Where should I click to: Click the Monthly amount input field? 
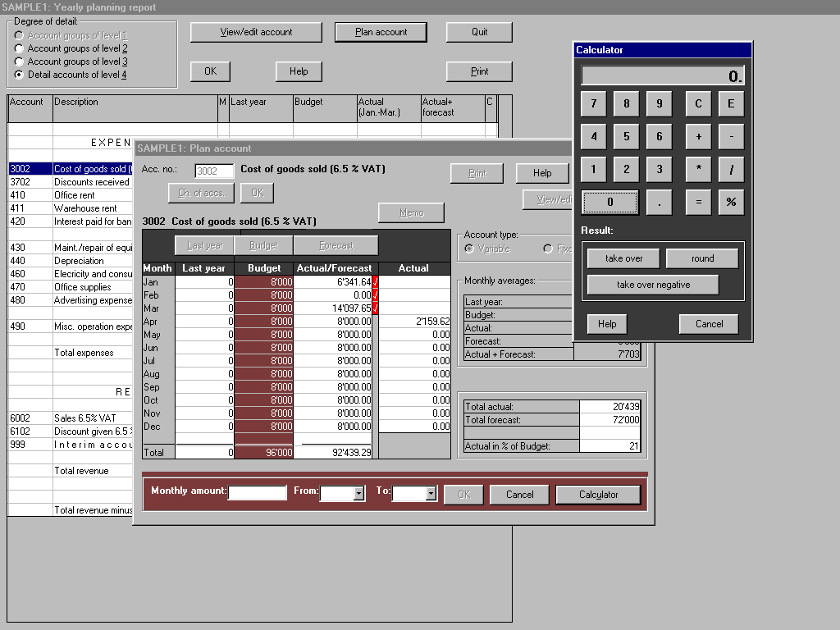[x=257, y=493]
